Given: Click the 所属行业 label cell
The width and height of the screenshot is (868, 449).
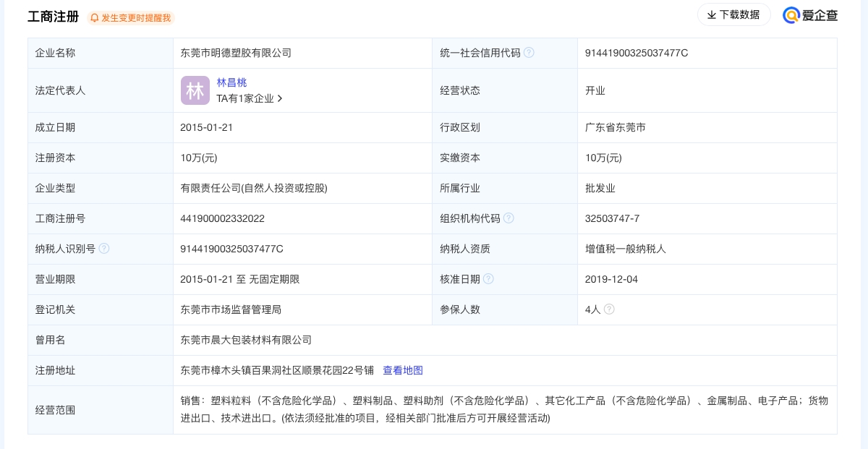Looking at the screenshot, I should point(505,188).
